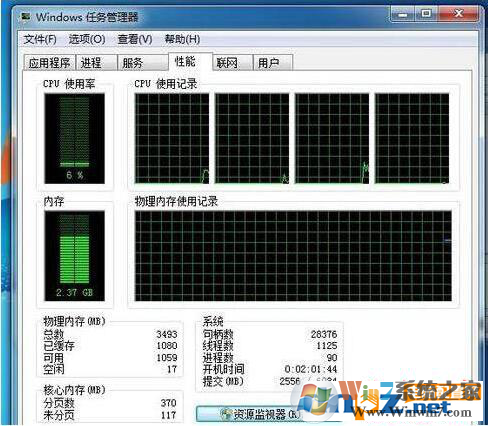Click the 物理内存使用记录 graph

pyautogui.click(x=293, y=256)
